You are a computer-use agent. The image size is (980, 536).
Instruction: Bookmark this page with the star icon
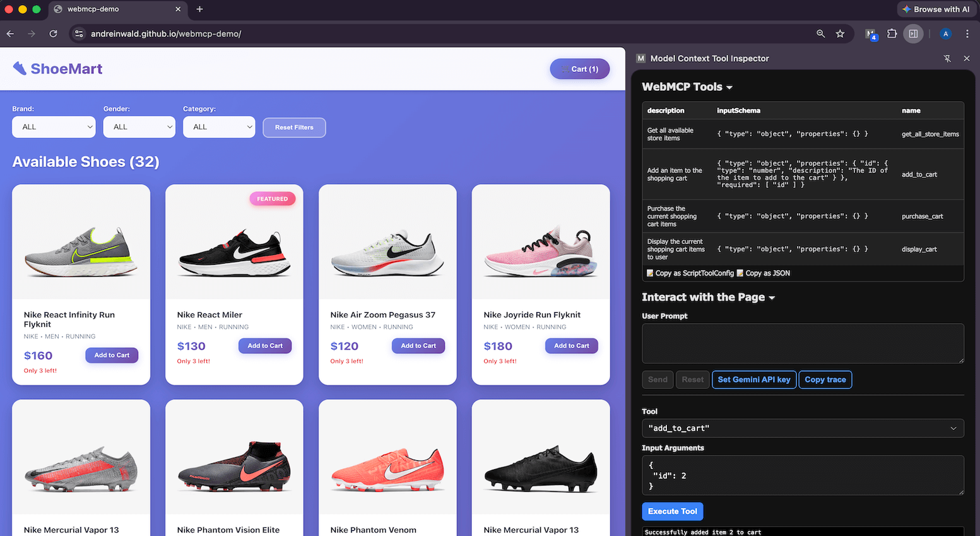[840, 34]
